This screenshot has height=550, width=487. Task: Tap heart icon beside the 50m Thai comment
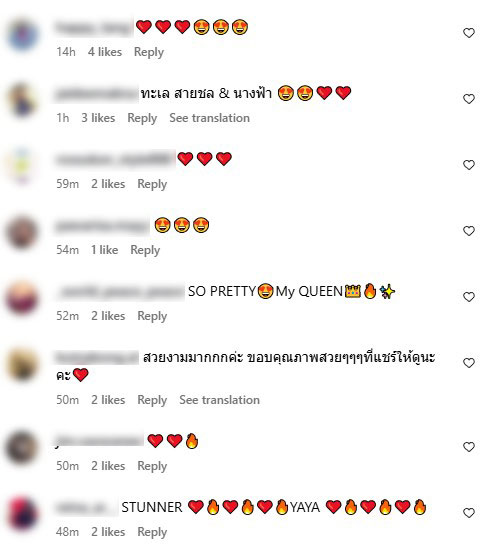click(469, 363)
